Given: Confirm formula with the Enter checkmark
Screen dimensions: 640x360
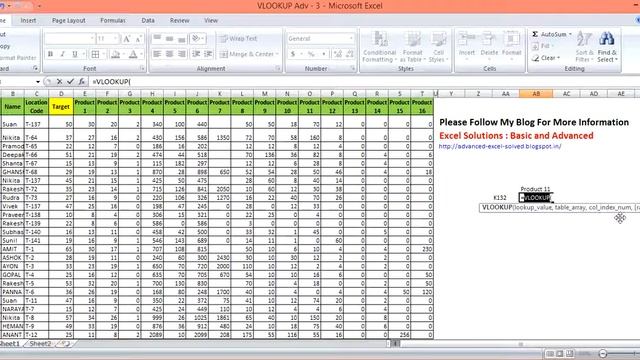Looking at the screenshot, I should tap(70, 82).
